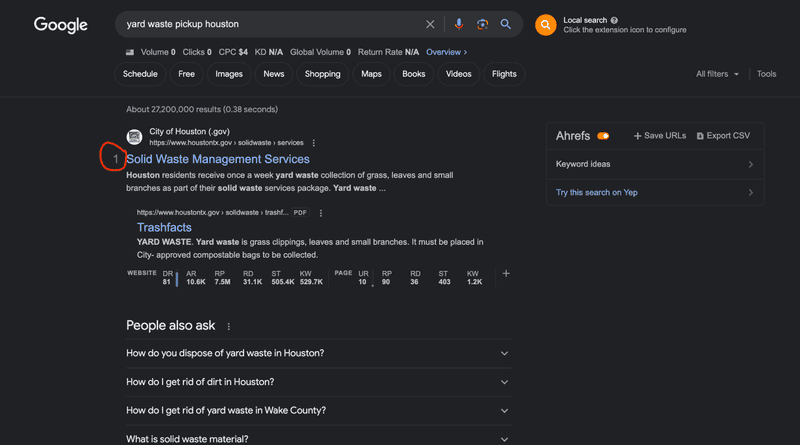
Task: Switch to the Images tab
Action: [229, 74]
